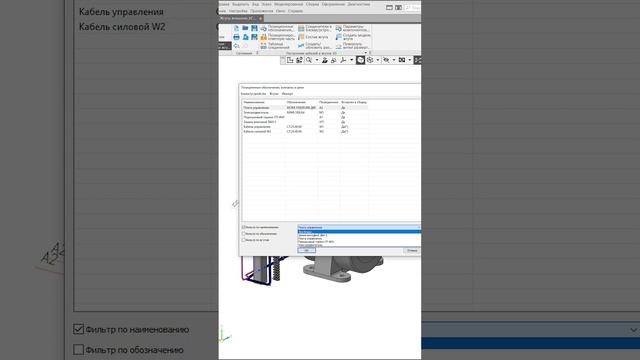Expand the display mode dropdown arrow
This screenshot has width=640, height=360.
[378, 60]
